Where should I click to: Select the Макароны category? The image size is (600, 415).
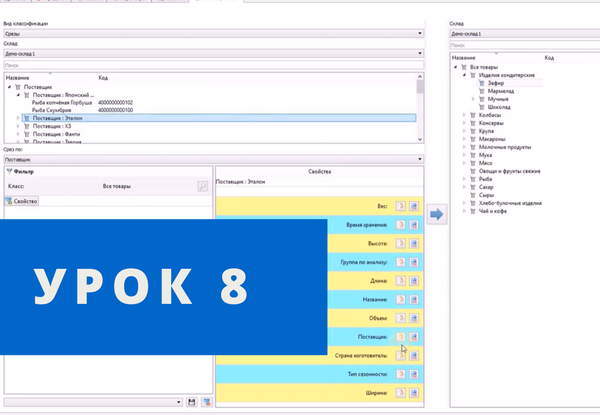pyautogui.click(x=492, y=139)
